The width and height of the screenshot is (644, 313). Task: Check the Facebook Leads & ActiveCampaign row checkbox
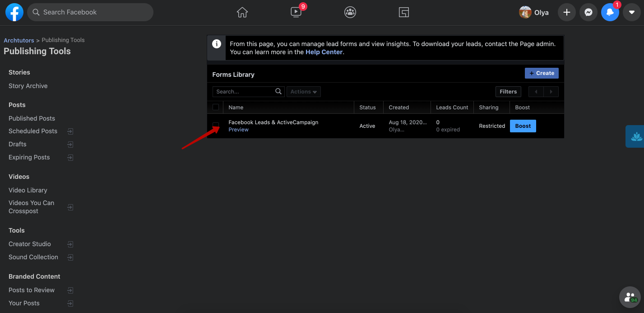[x=216, y=126]
